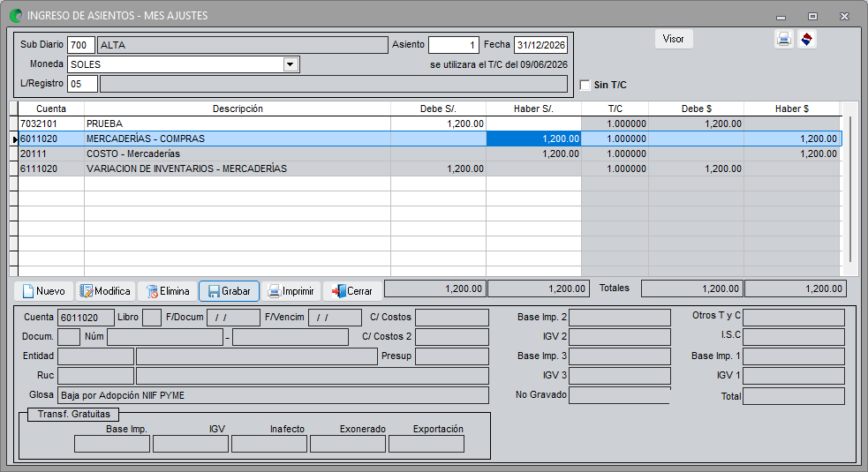Click the green app logo in title bar

[16, 16]
